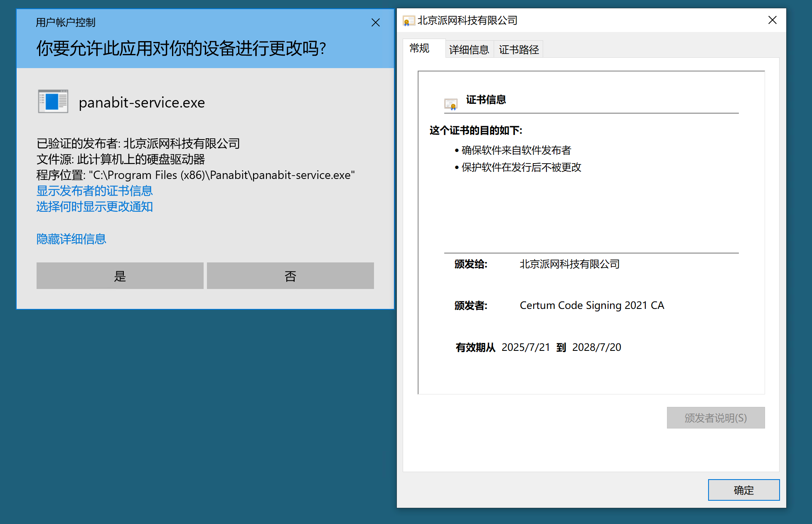Image resolution: width=812 pixels, height=524 pixels.
Task: Click the 这个证书的目的如下 label
Action: pos(476,130)
